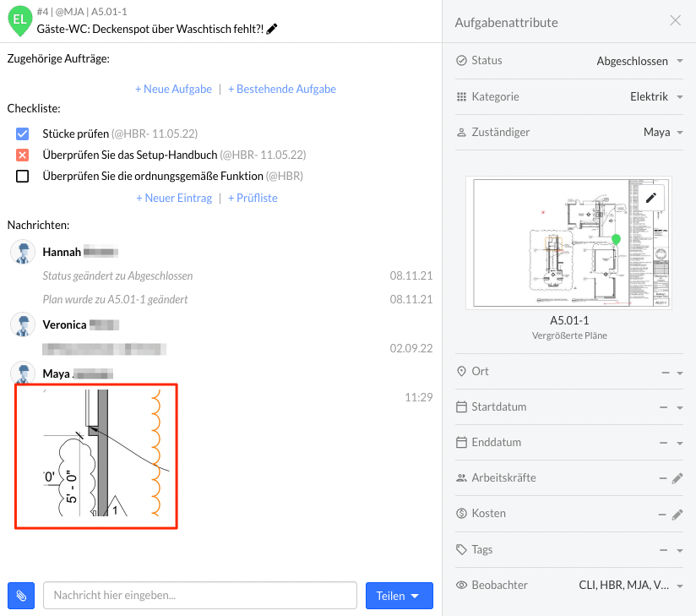
Task: Uncheck the Stücke prüfen checkbox
Action: click(x=22, y=134)
